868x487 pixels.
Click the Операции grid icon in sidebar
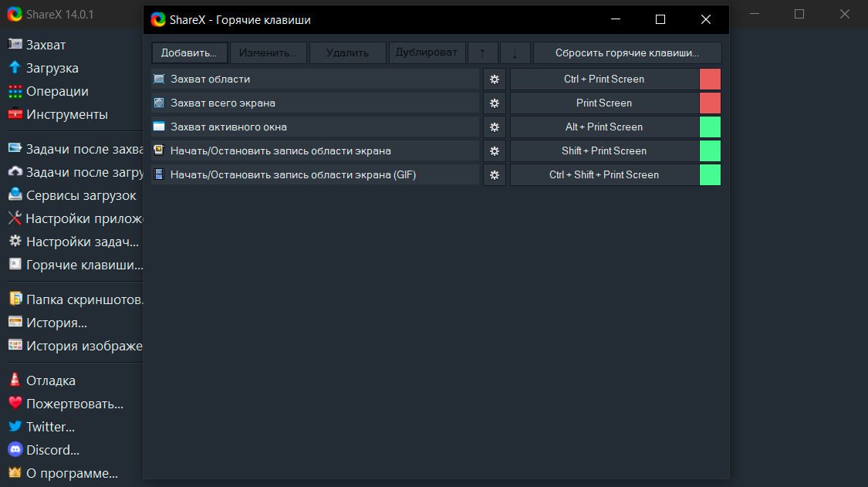coord(15,91)
